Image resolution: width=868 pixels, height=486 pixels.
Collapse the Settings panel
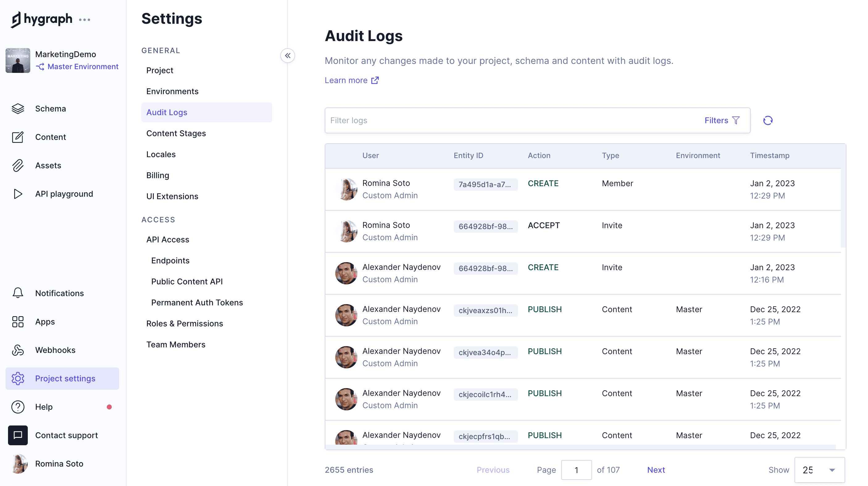(288, 56)
